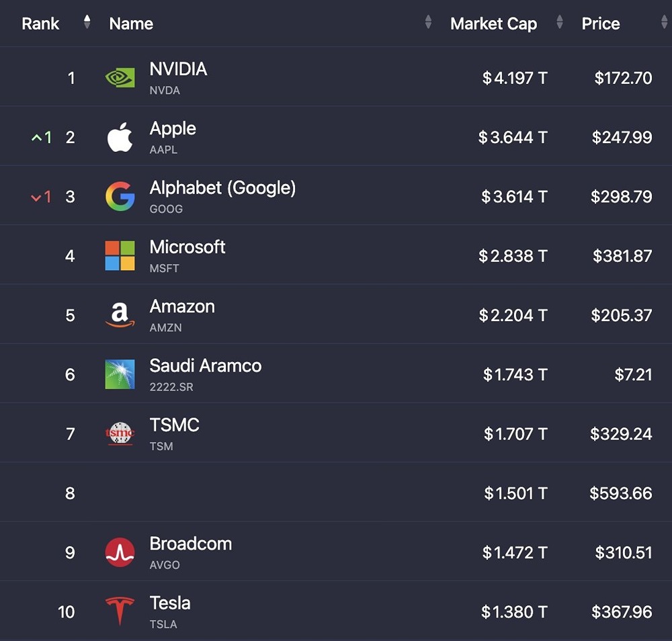Sort table by Name column arrows
This screenshot has height=641, width=672.
pyautogui.click(x=428, y=23)
